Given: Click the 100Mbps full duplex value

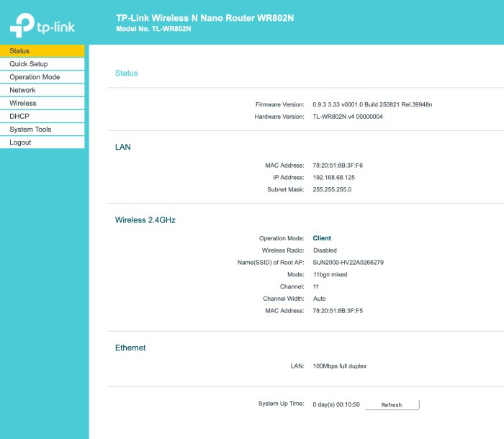Looking at the screenshot, I should pyautogui.click(x=340, y=366).
